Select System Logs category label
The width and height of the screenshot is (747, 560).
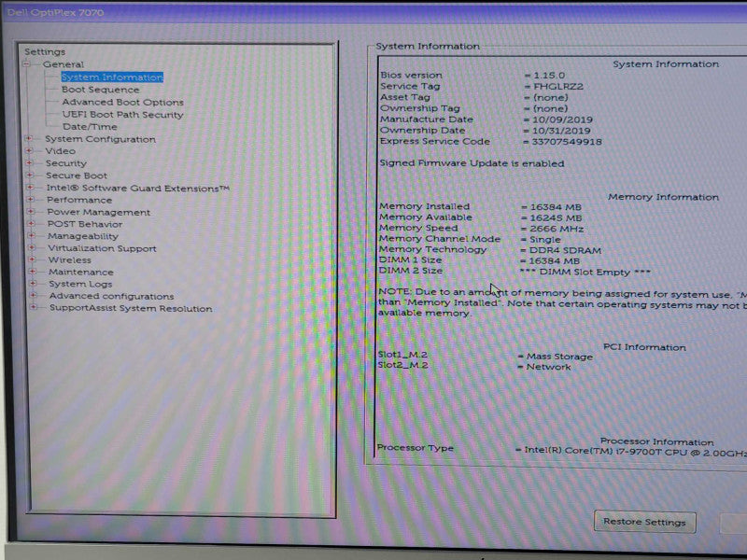pyautogui.click(x=80, y=284)
